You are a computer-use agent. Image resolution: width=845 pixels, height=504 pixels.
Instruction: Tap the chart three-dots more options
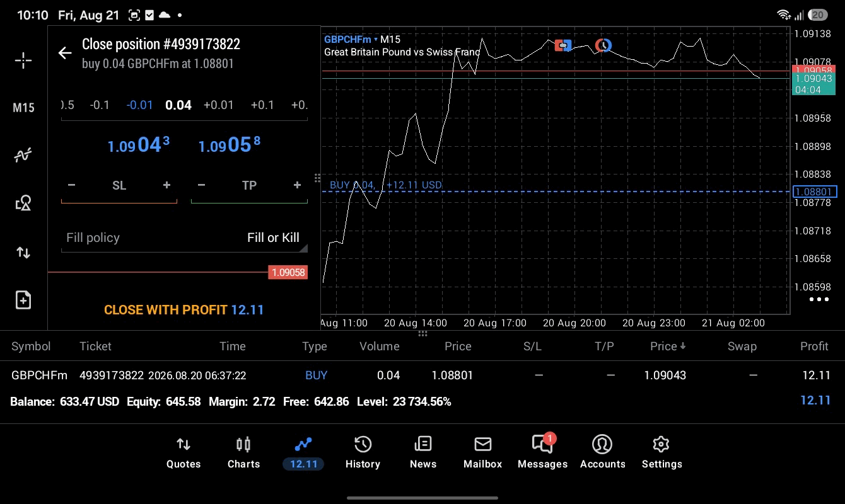(x=819, y=299)
